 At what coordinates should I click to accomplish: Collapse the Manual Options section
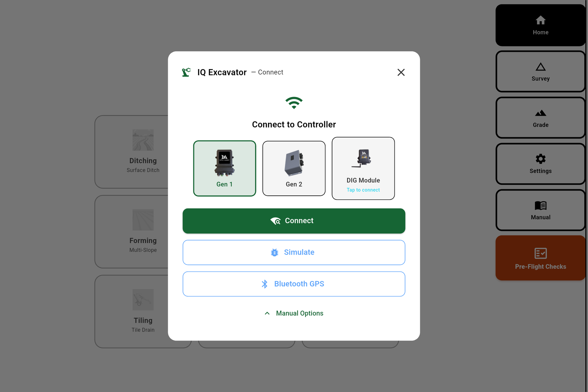pyautogui.click(x=294, y=313)
